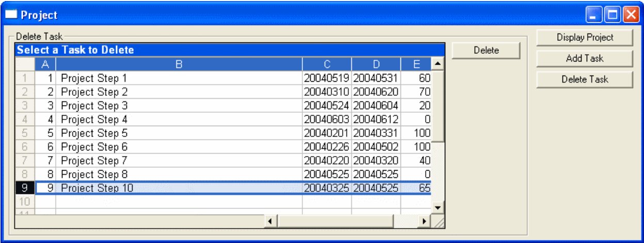Click the horizontal scrollbar right arrow

[x=424, y=221]
